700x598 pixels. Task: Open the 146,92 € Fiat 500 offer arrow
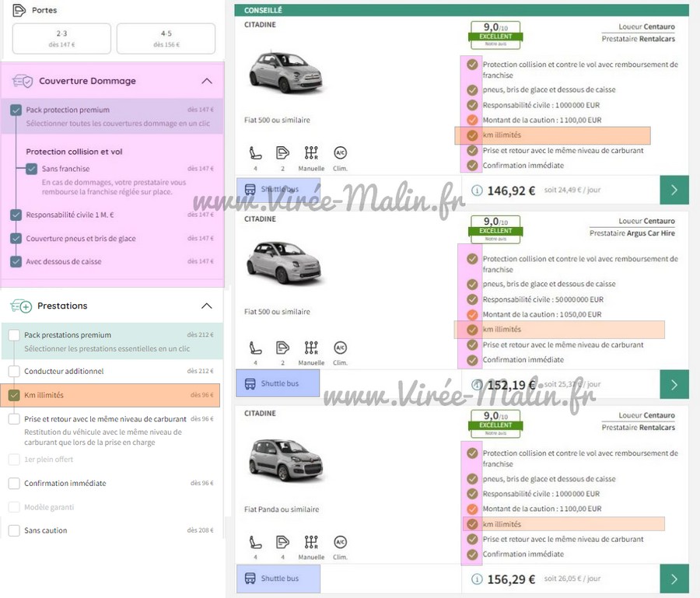click(674, 190)
